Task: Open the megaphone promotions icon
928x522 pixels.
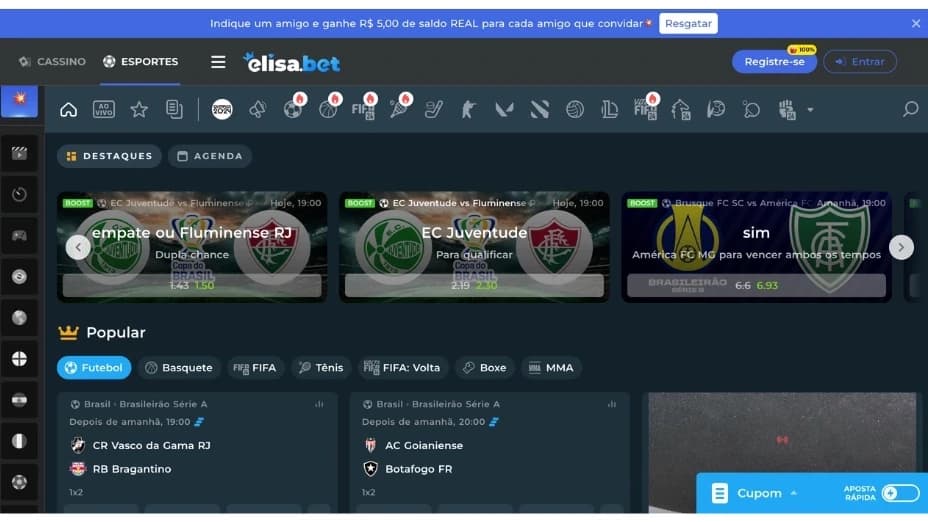Action: (x=257, y=109)
